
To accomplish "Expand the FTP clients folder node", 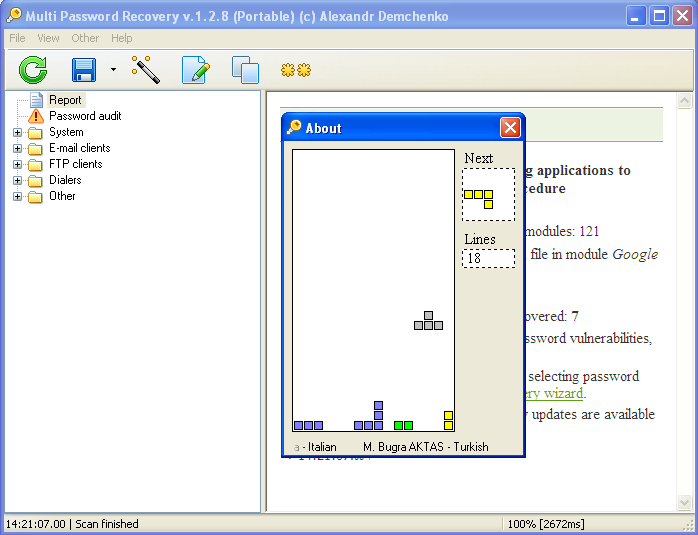I will point(17,164).
